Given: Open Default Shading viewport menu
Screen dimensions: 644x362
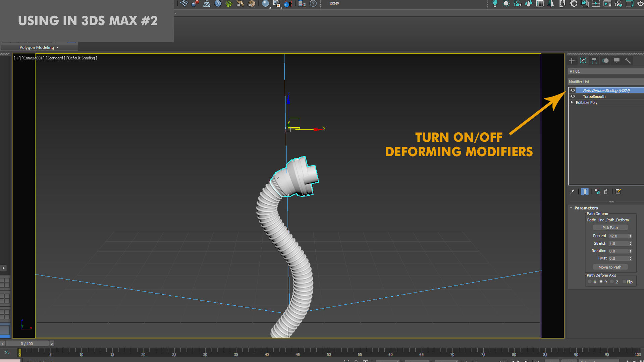Looking at the screenshot, I should [x=82, y=58].
